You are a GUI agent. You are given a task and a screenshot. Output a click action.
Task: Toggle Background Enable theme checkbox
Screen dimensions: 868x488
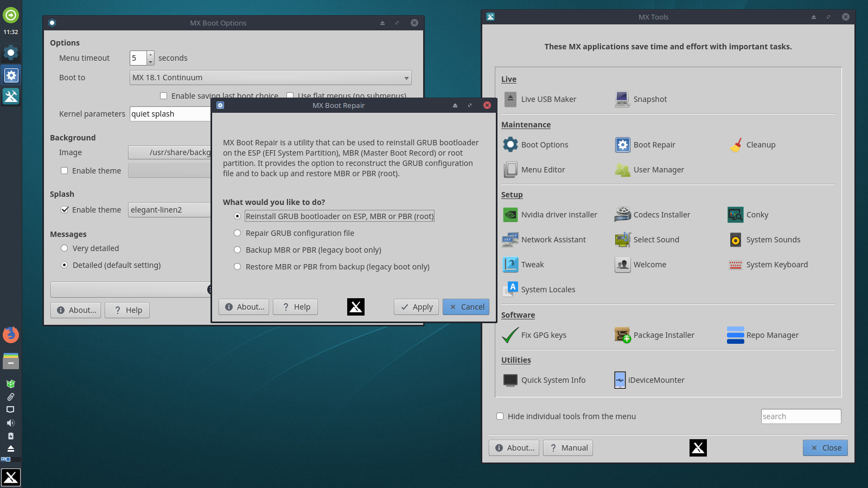coord(91,171)
